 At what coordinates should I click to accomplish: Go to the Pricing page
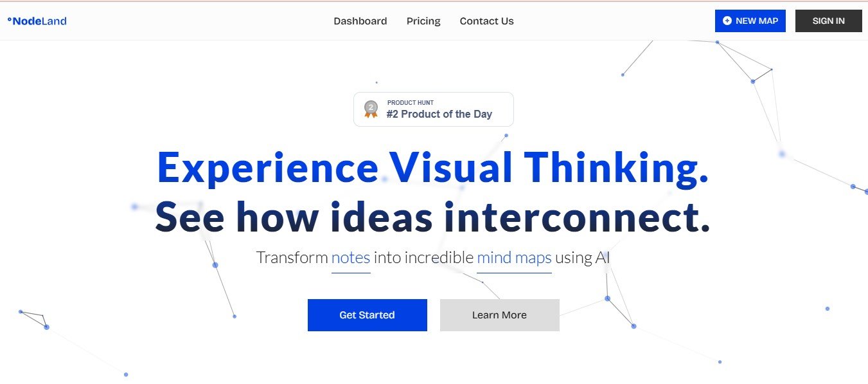click(423, 21)
